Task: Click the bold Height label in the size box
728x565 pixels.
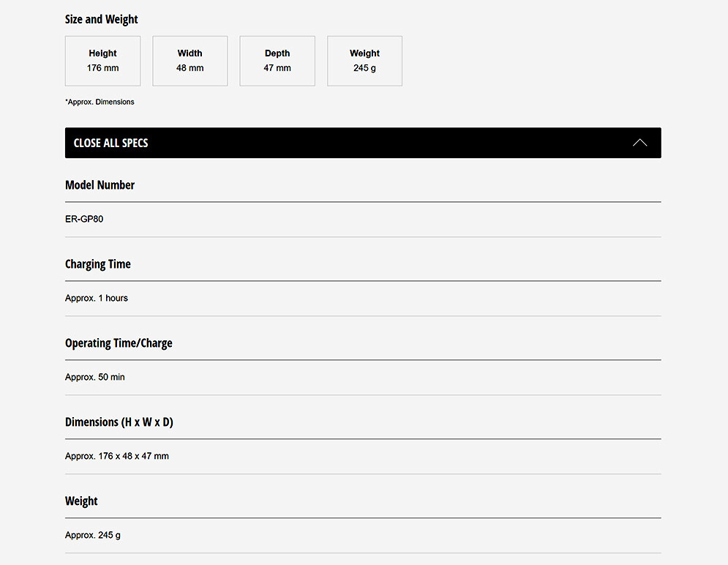Action: tap(102, 53)
